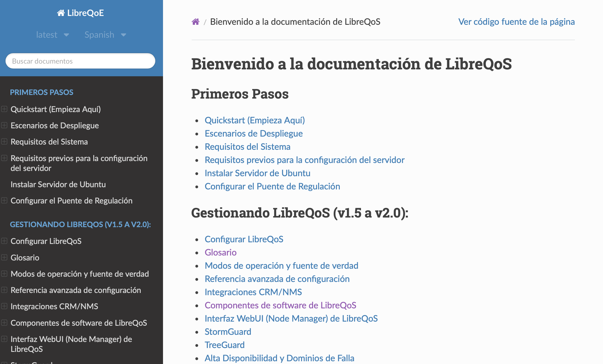The width and height of the screenshot is (603, 364).
Task: Follow Configurar el Puente de Regulación content link
Action: click(x=272, y=186)
